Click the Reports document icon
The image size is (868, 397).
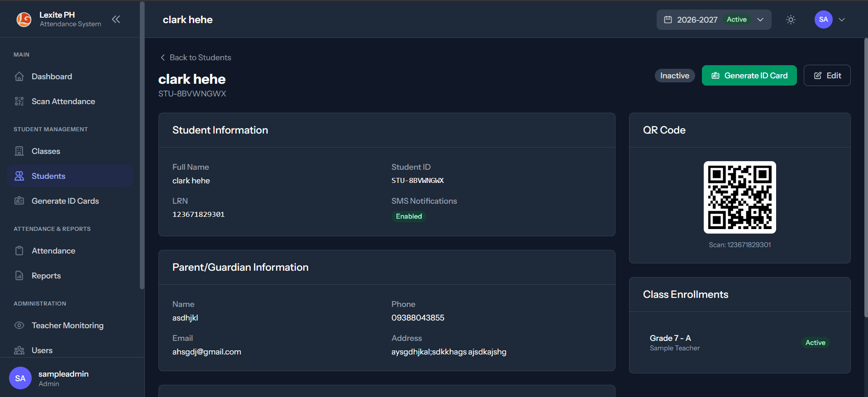pos(19,276)
